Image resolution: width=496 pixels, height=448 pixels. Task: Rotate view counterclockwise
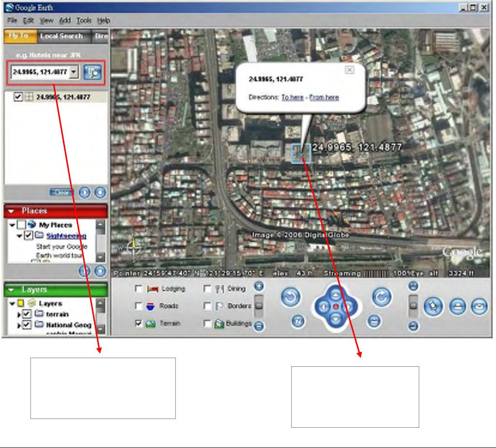click(291, 297)
